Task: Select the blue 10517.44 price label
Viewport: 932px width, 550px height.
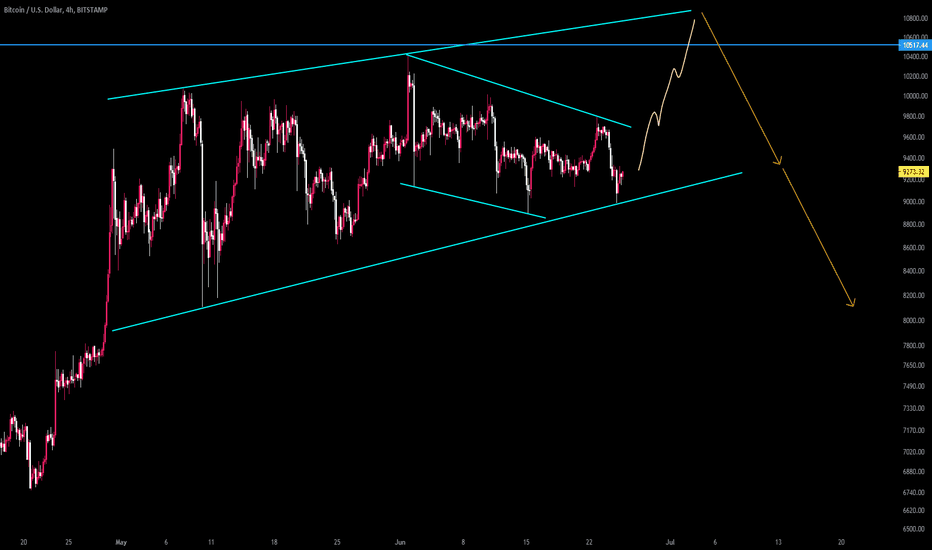Action: (x=914, y=45)
